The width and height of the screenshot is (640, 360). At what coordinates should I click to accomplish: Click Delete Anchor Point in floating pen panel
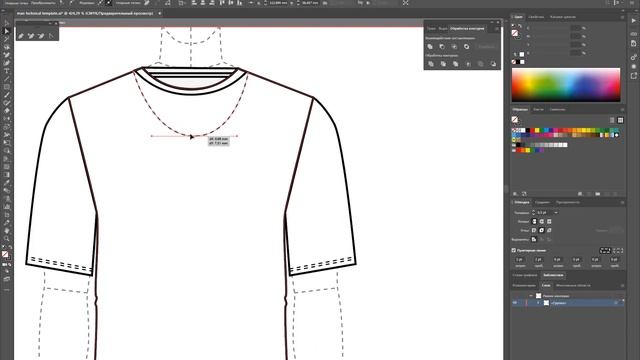41,36
